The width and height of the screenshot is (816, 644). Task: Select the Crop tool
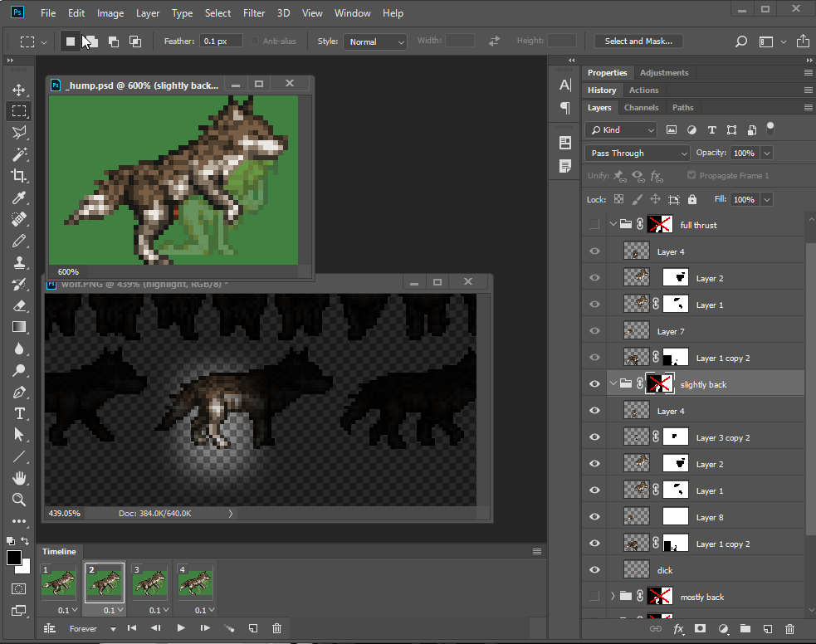pyautogui.click(x=18, y=175)
